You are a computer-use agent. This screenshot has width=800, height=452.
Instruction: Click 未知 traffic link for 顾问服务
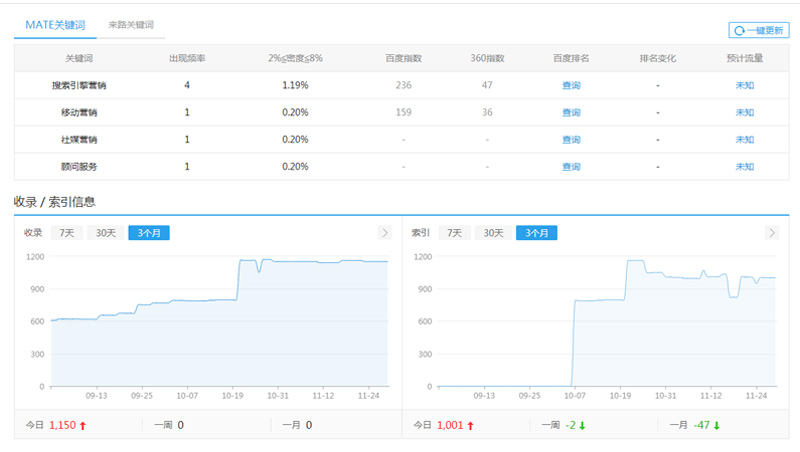point(744,166)
